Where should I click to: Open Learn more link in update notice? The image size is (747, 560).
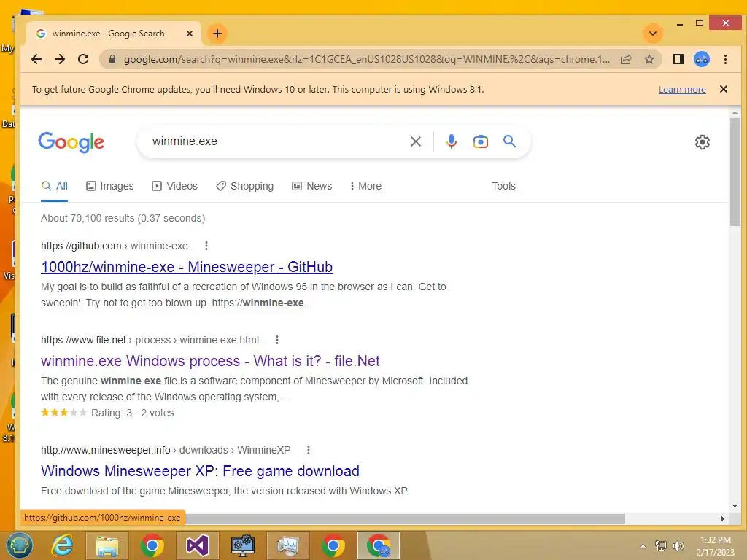coord(682,90)
